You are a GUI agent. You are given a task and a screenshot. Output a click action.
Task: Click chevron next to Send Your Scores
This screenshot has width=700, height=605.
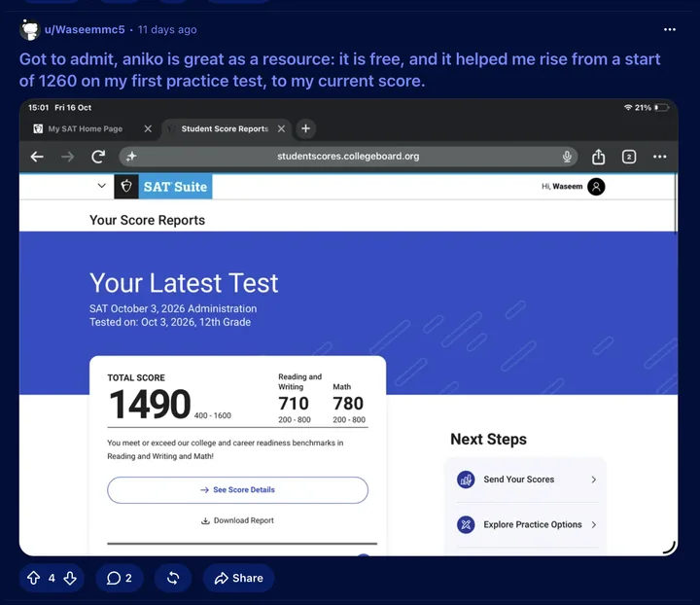[594, 480]
